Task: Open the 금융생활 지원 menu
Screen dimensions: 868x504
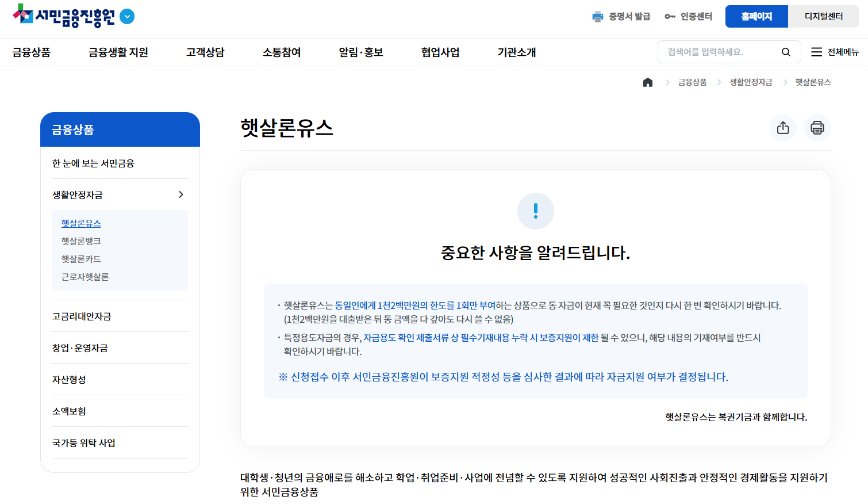Action: tap(118, 52)
